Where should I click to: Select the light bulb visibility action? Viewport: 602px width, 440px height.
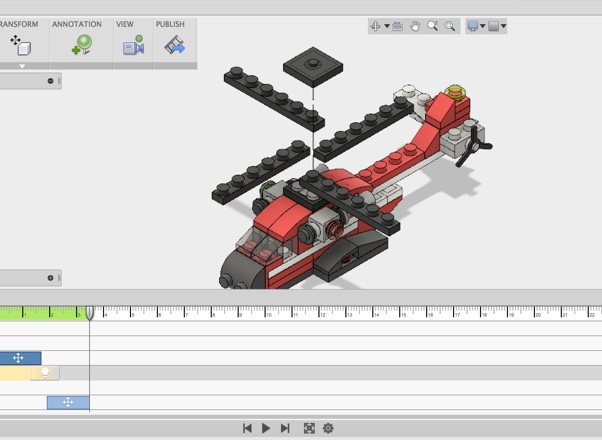tap(45, 373)
